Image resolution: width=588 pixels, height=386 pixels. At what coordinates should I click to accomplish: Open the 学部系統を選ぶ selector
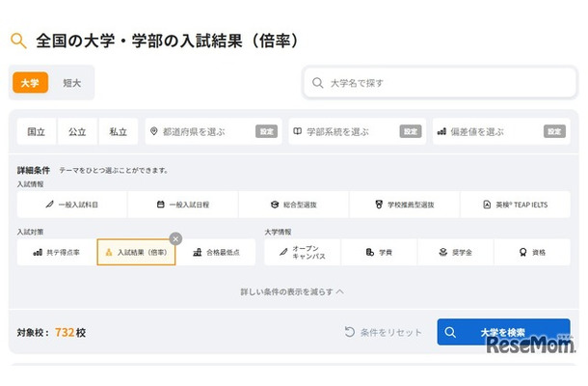pos(357,131)
